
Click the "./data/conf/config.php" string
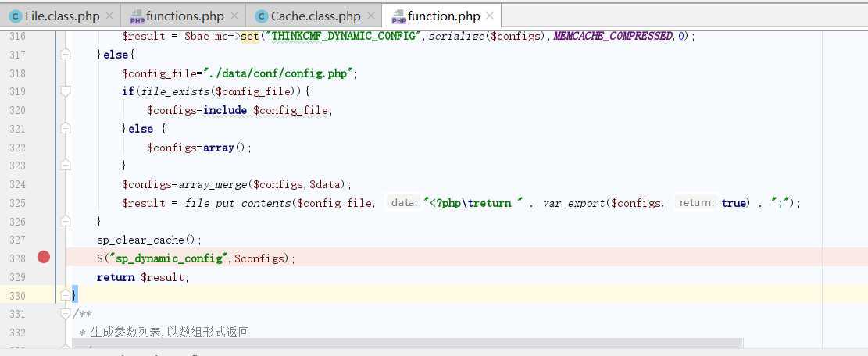click(280, 73)
